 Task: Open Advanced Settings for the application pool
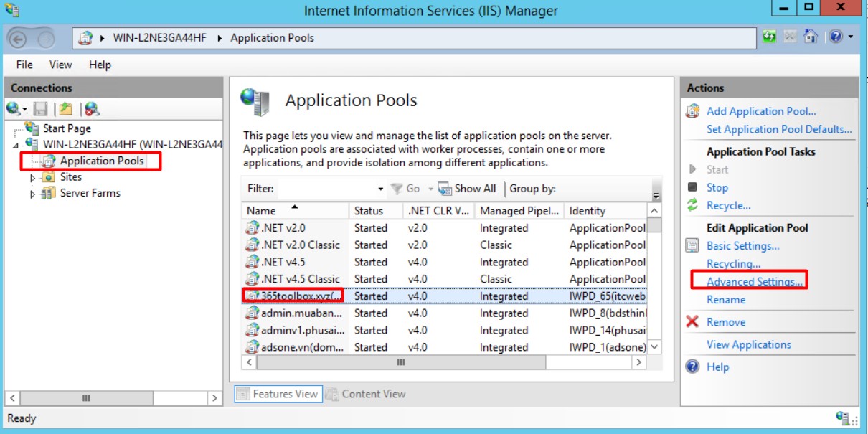754,282
